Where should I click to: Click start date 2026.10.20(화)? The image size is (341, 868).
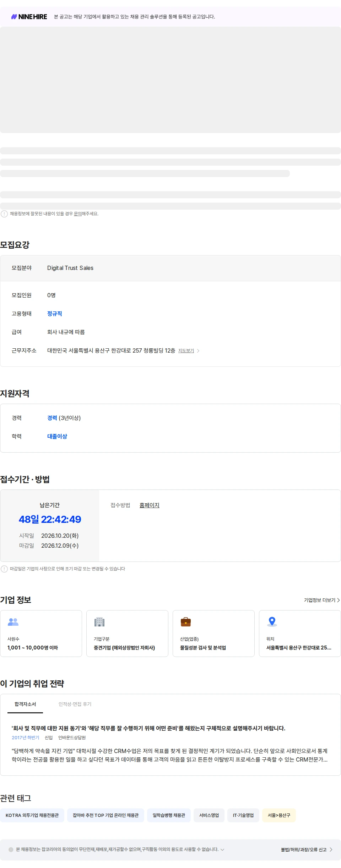(x=60, y=536)
